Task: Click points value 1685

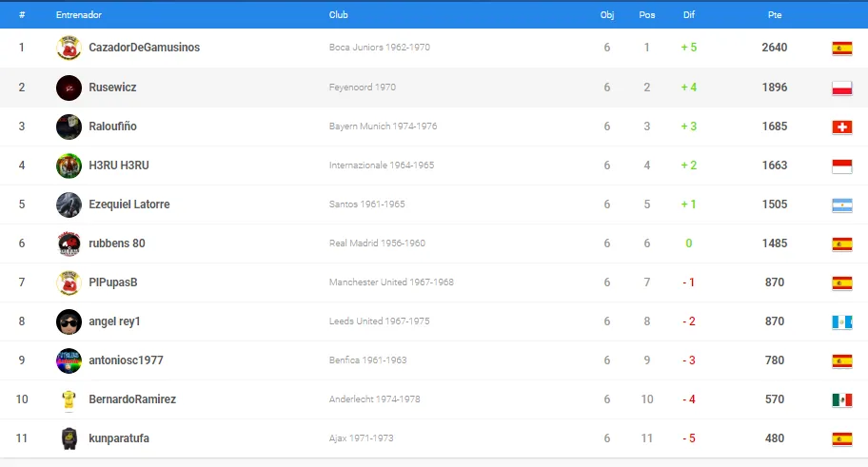Action: 775,126
